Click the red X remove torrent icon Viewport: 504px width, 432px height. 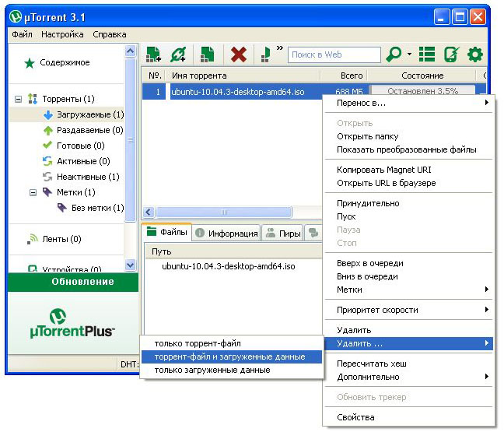[239, 54]
